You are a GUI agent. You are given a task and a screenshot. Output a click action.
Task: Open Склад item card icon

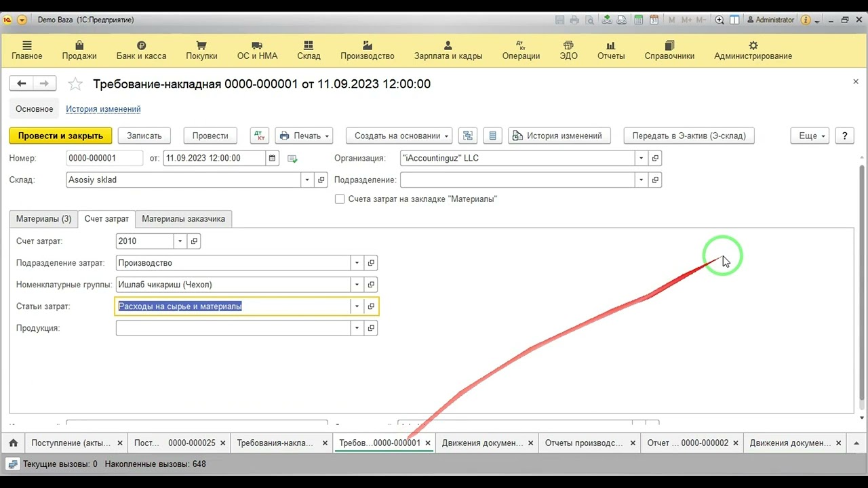point(321,180)
